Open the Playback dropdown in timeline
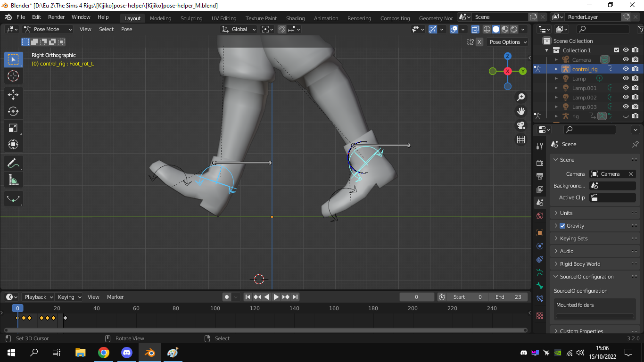Screen dimensions: 644x362 [38, 297]
